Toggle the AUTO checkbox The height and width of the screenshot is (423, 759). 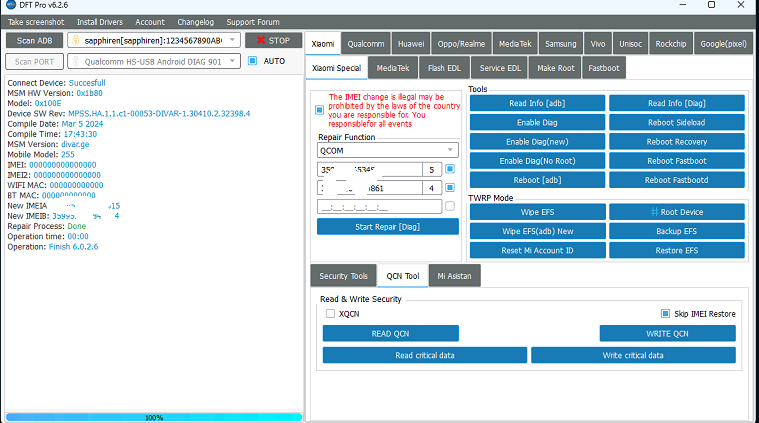pyautogui.click(x=252, y=60)
